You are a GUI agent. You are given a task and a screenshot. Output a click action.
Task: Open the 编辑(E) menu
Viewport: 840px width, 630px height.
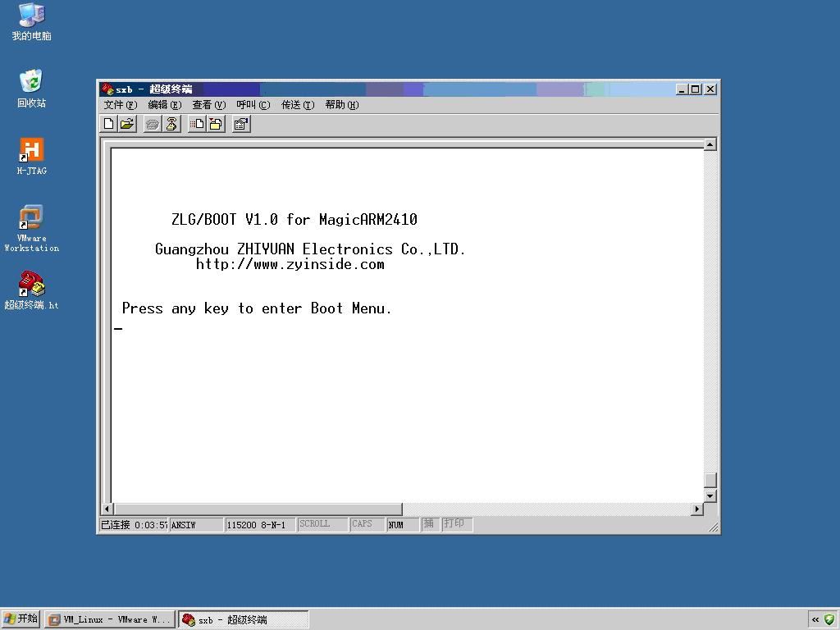coord(164,105)
